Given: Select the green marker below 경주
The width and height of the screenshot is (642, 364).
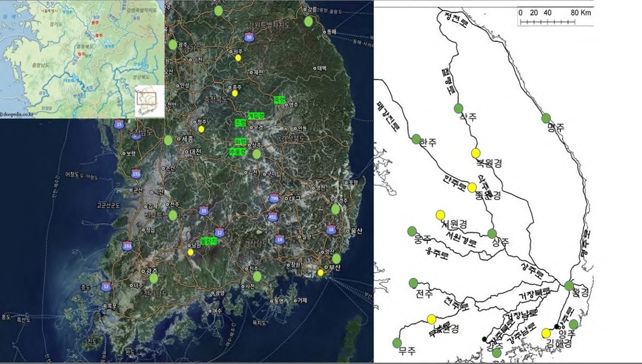Looking at the screenshot, I should click(x=336, y=209).
